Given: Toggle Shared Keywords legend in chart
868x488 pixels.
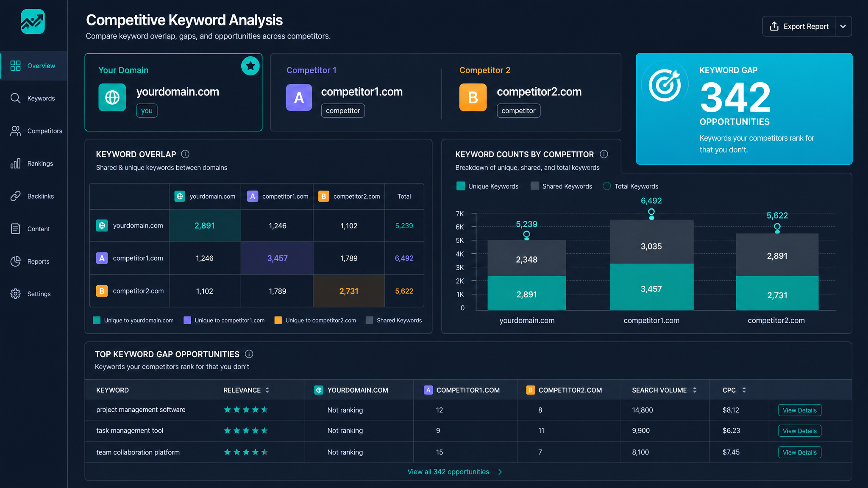Looking at the screenshot, I should (562, 186).
